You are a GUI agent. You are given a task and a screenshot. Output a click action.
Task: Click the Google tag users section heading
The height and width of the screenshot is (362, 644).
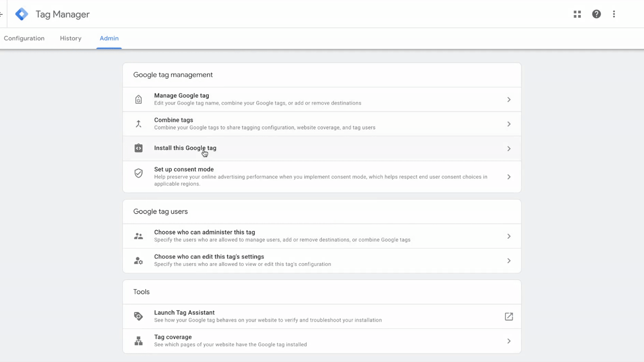(x=161, y=211)
